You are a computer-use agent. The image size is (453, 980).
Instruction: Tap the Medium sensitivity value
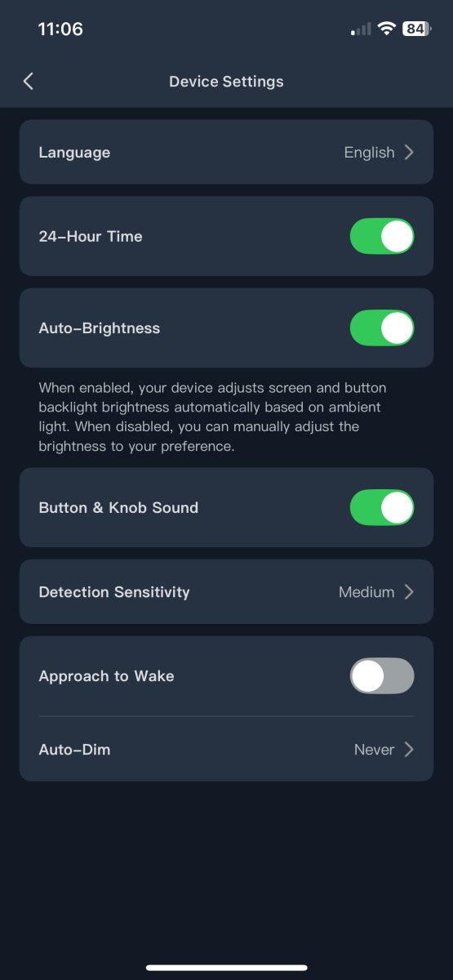pyautogui.click(x=366, y=592)
